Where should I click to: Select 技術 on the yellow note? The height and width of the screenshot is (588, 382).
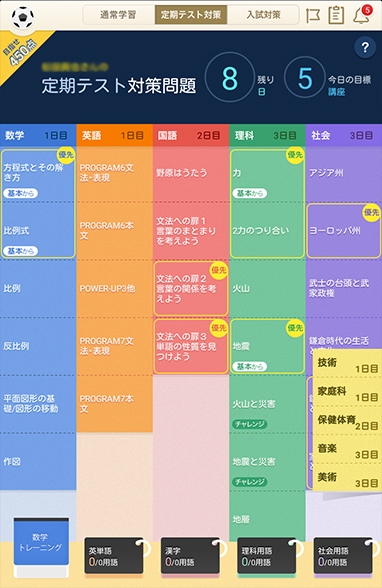[348, 363]
